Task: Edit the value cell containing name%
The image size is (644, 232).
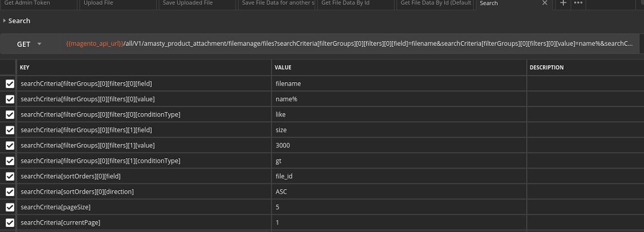Action: (399, 99)
